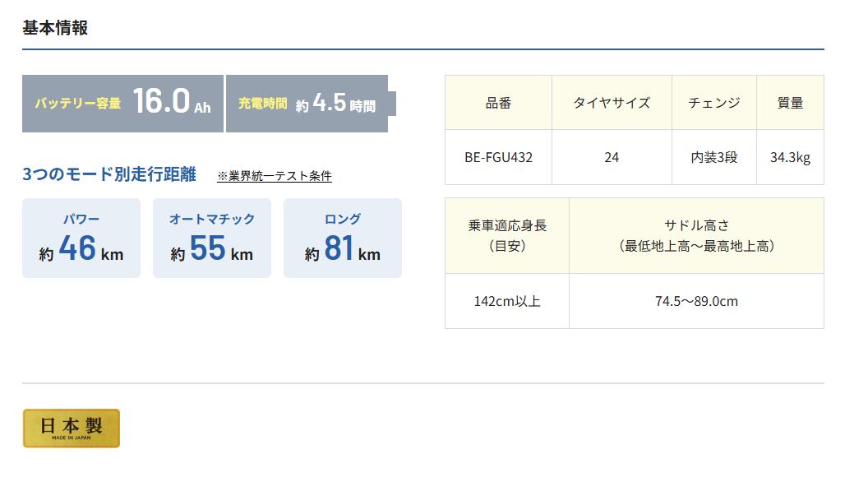Click the 74.5〜89.0cm saddle height cell
The image size is (868, 477).
pos(696,301)
